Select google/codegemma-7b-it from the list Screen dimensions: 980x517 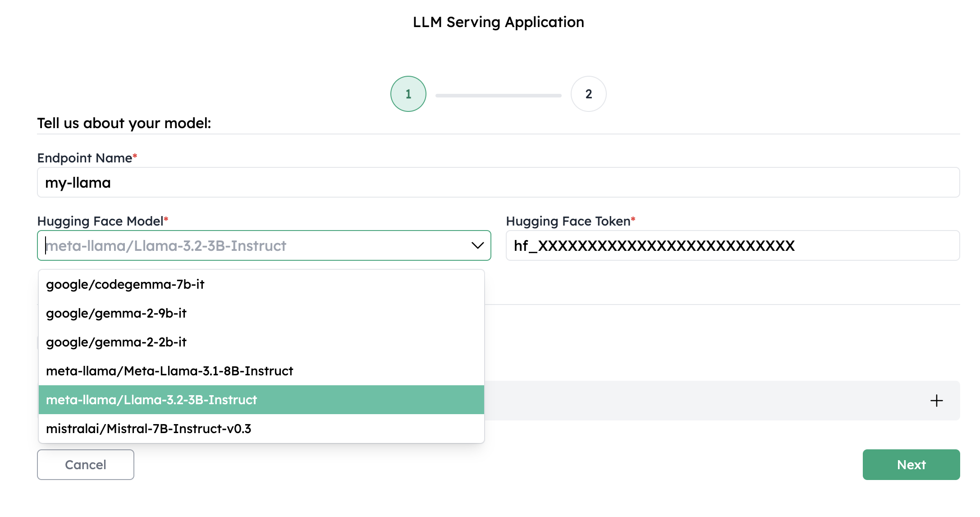[x=261, y=284]
